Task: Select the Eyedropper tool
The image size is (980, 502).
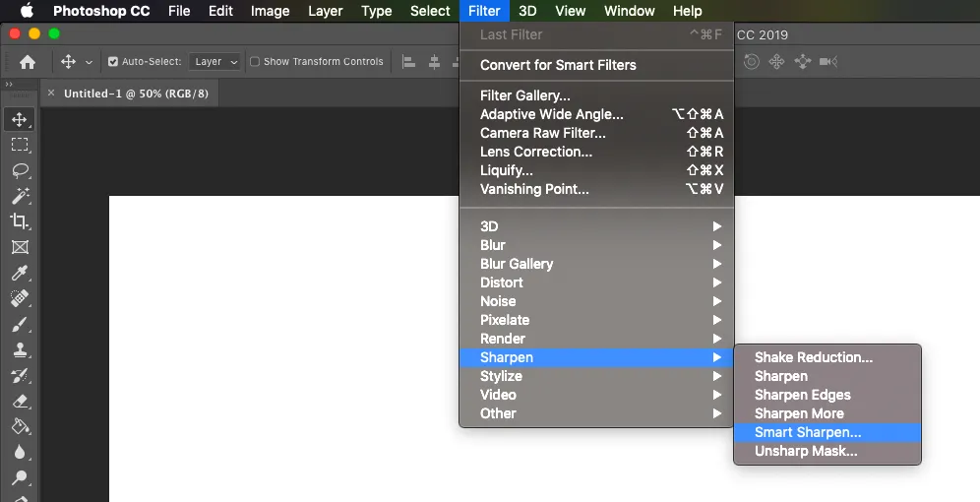Action: click(20, 273)
